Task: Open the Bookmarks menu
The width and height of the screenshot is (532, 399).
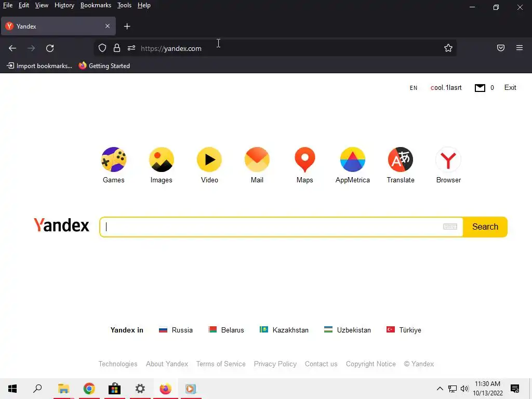Action: click(x=96, y=5)
